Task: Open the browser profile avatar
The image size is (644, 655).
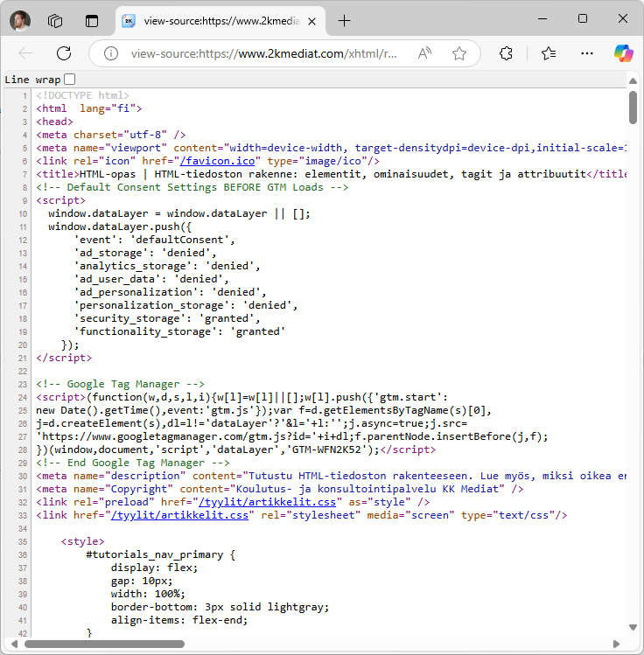Action: pos(19,20)
